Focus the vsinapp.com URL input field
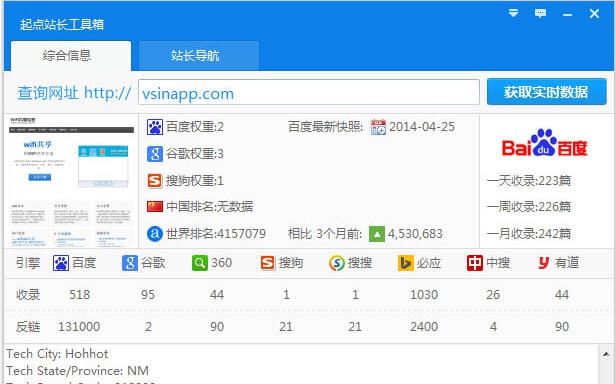This screenshot has height=384, width=615. [309, 93]
